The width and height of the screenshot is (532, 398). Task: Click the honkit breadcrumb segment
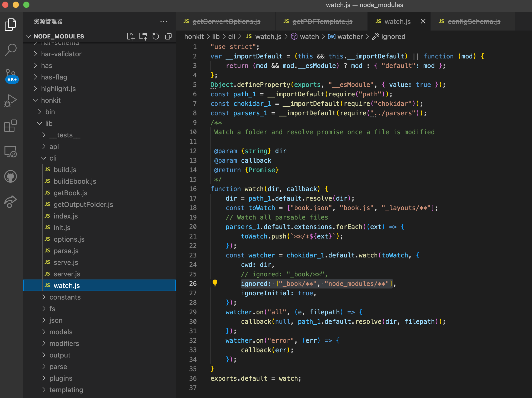click(194, 37)
